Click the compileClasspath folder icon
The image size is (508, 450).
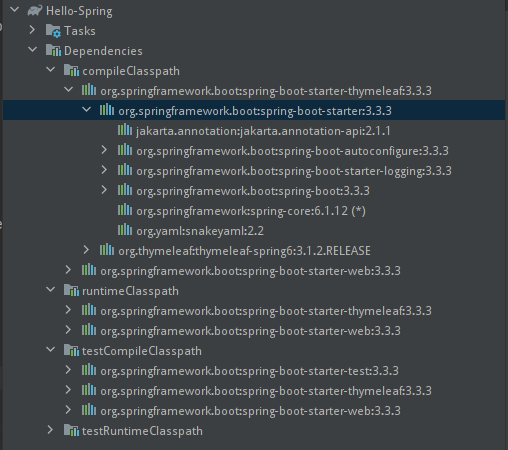coord(71,71)
